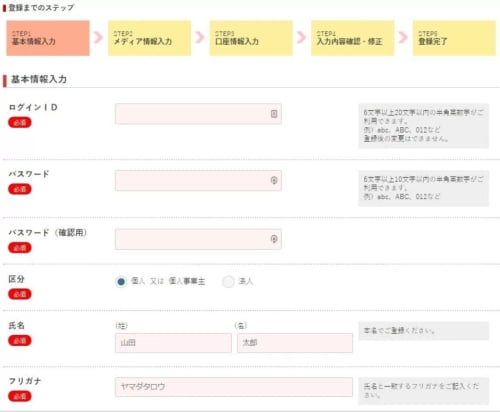Click the key icon in パスワード field
The image size is (500, 412).
click(x=274, y=180)
